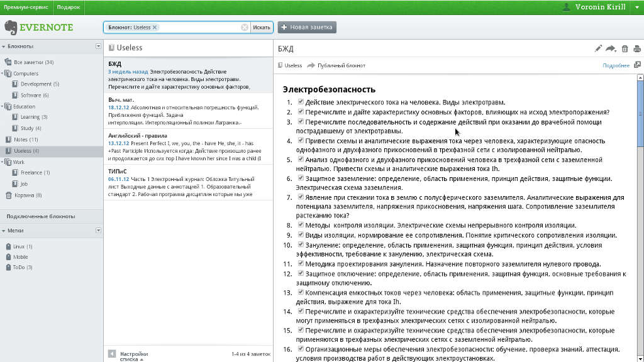This screenshot has height=362, width=644.
Task: Edit the note using the pencil icon
Action: point(598,47)
